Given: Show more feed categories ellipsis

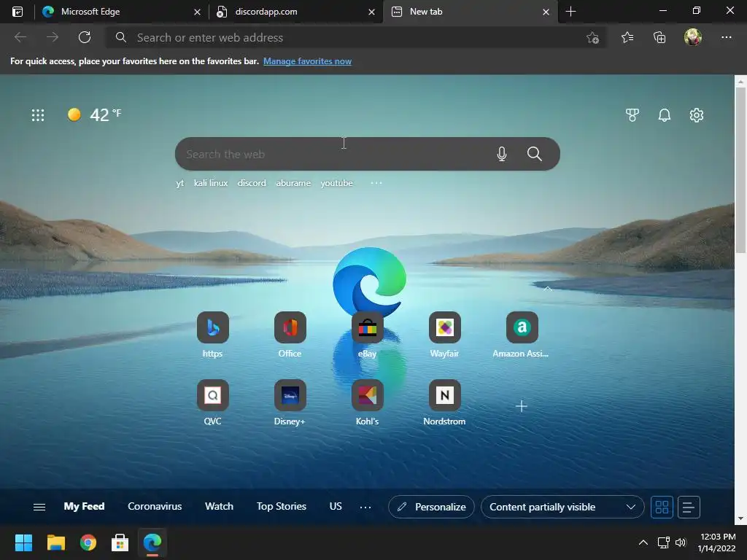Looking at the screenshot, I should coord(365,507).
